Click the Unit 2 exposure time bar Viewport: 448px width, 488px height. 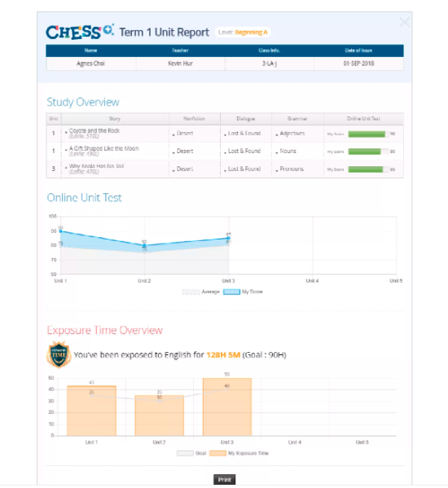point(160,415)
